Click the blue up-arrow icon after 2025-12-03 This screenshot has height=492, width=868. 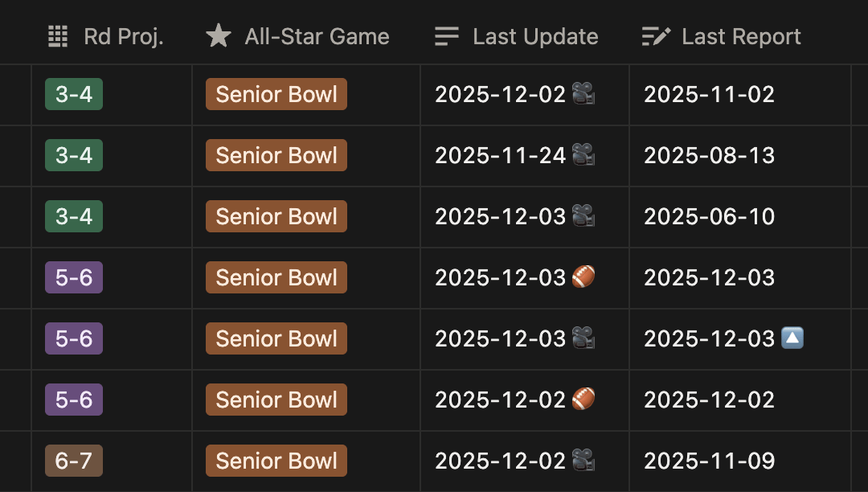[792, 338]
